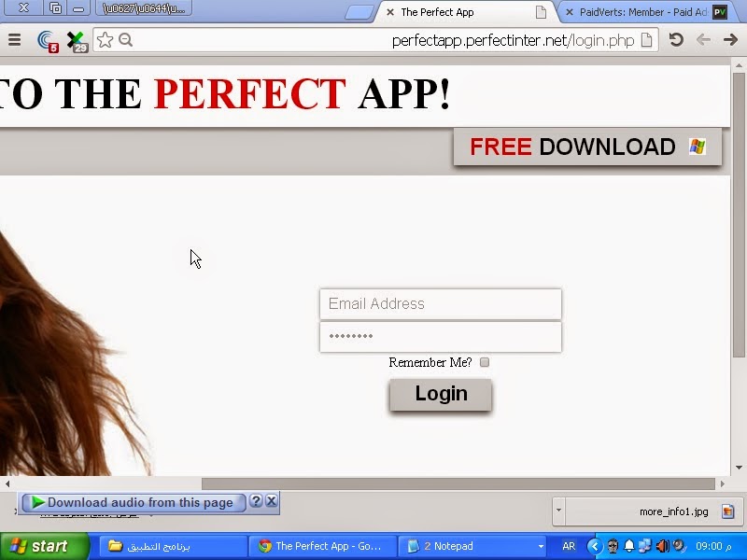Open the Arabic-named folder taskbar item
The width and height of the screenshot is (747, 560).
(x=173, y=546)
